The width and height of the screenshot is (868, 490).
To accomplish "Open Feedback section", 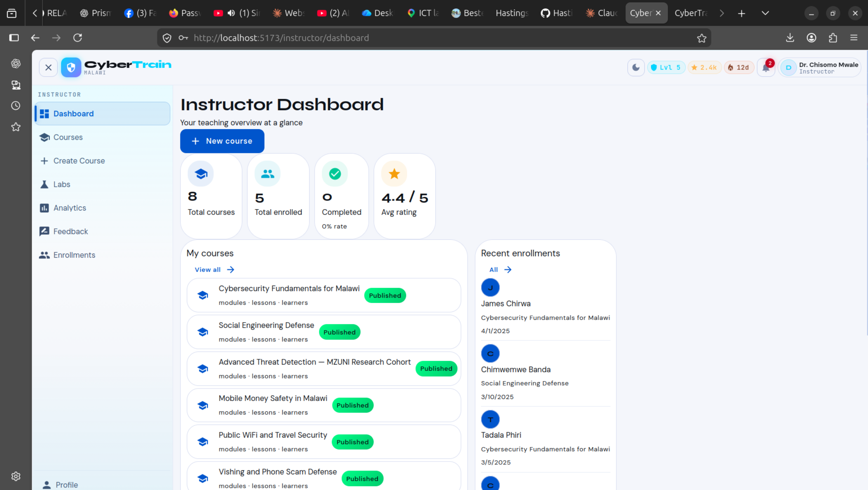I will [102, 232].
